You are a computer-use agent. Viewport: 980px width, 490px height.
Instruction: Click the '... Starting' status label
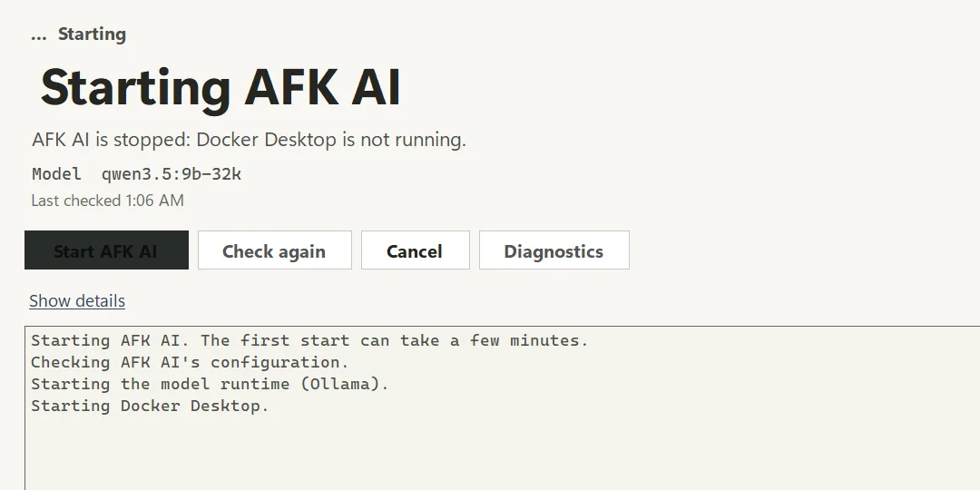click(x=78, y=34)
